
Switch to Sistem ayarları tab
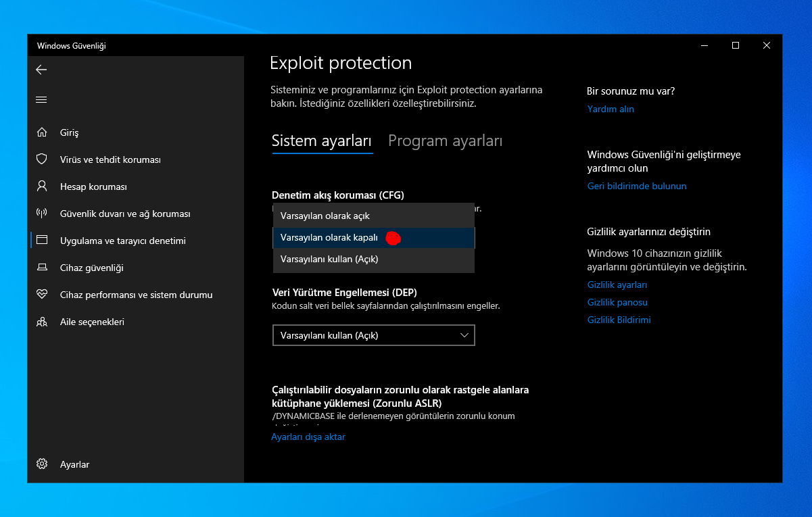click(x=322, y=141)
